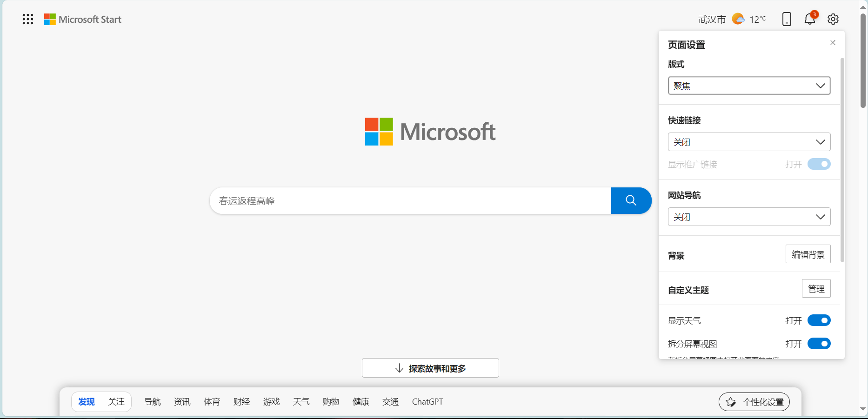Focus the search box with 春运返程高峰
This screenshot has height=419, width=868.
[410, 200]
